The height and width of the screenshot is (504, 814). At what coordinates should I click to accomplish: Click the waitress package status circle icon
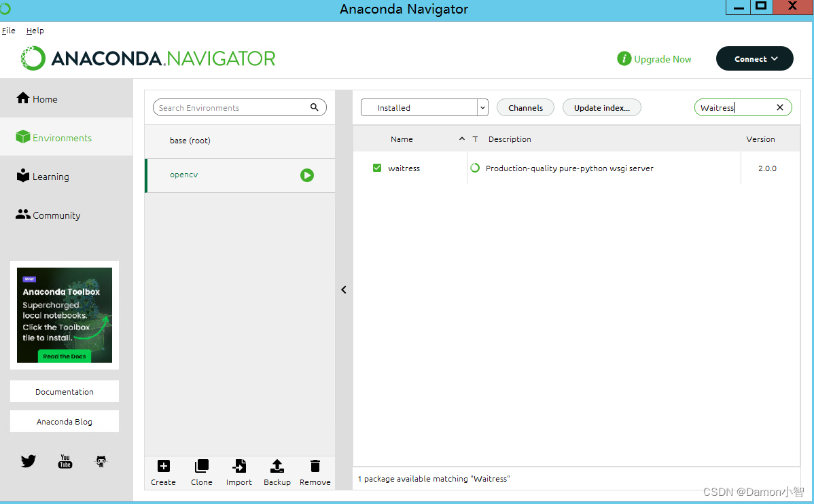pos(474,168)
